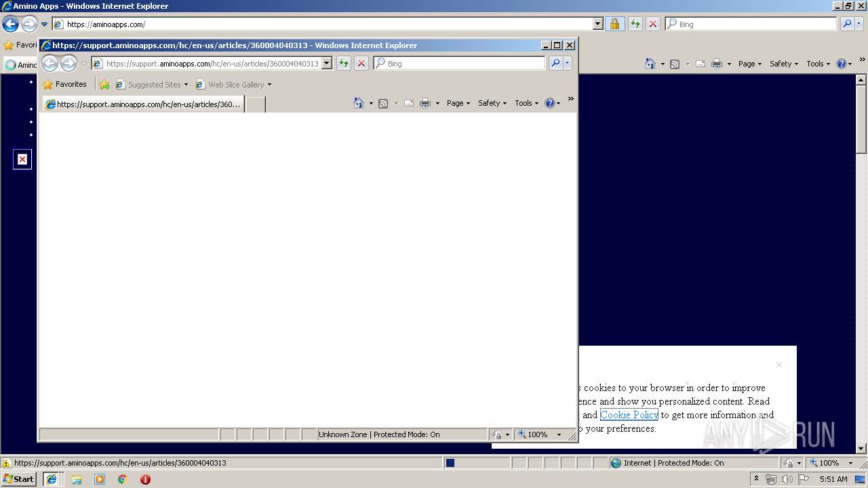Expand address bar dropdown in popup

[326, 63]
